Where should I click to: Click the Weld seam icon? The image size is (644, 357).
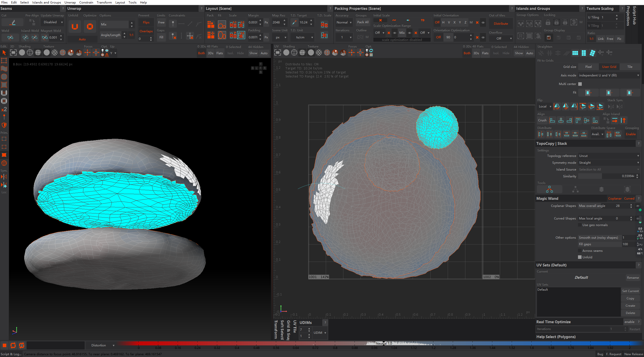pyautogui.click(x=10, y=38)
